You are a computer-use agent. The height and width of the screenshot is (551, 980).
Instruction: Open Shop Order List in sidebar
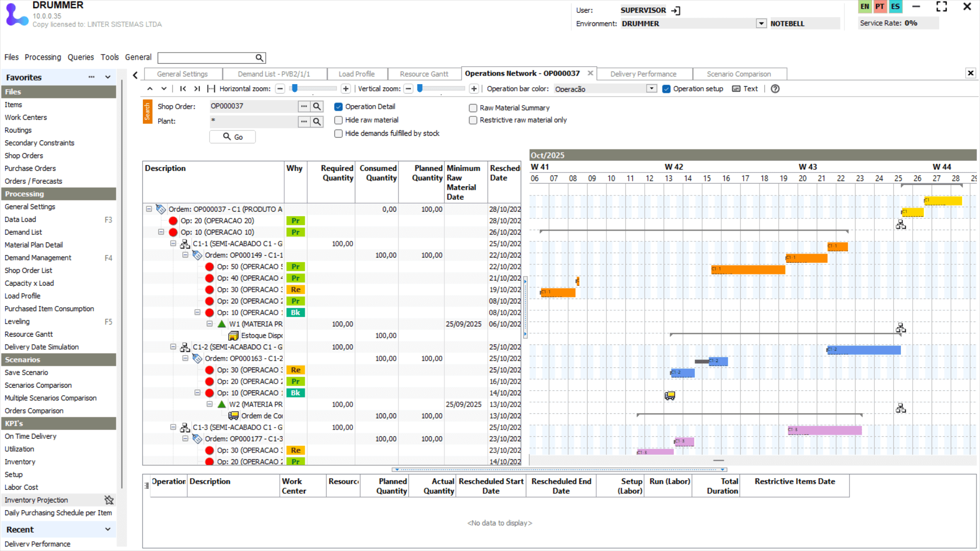pos(29,270)
